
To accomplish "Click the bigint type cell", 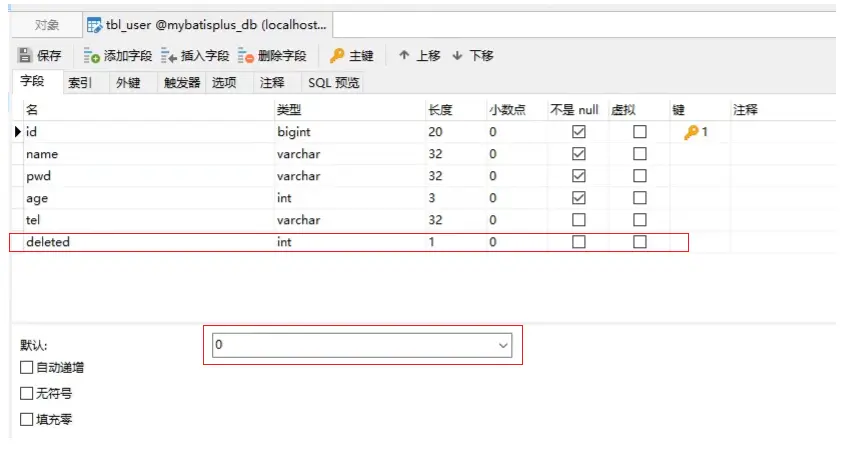I will 350,132.
